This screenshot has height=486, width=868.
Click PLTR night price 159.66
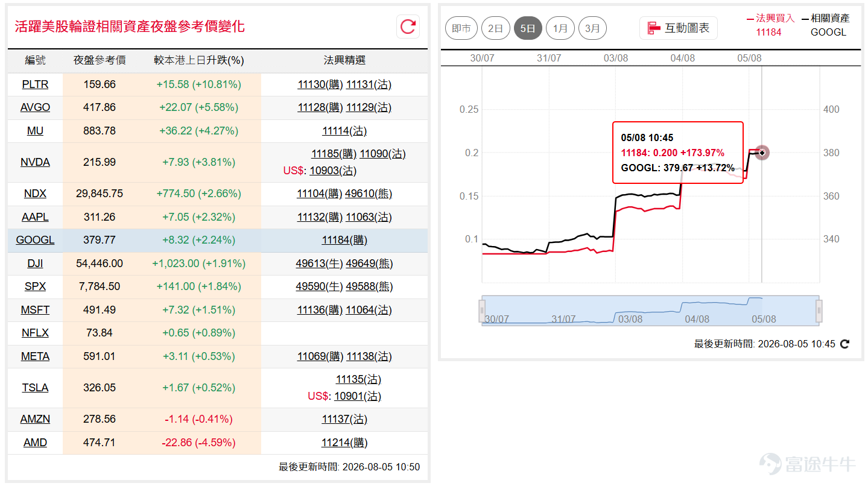(x=100, y=84)
